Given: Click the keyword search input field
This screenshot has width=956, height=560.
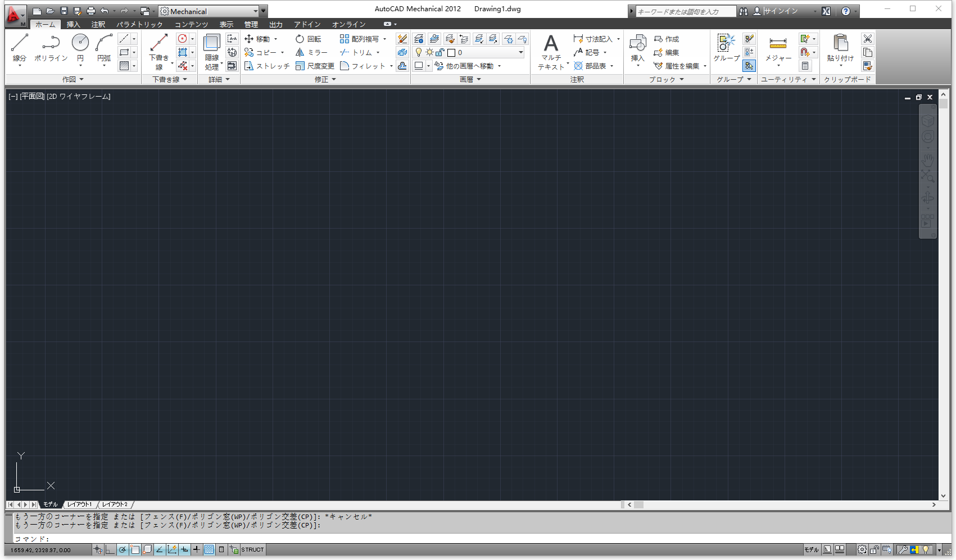Looking at the screenshot, I should coord(685,11).
